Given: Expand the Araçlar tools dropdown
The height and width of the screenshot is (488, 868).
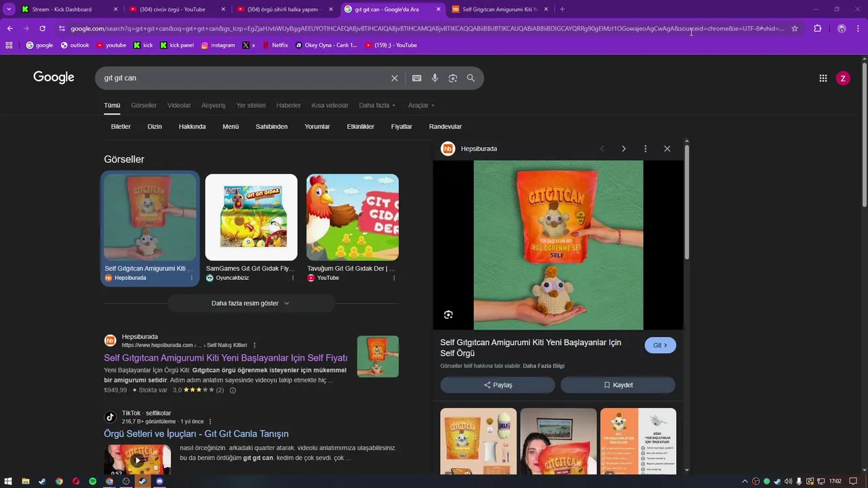Looking at the screenshot, I should [421, 105].
